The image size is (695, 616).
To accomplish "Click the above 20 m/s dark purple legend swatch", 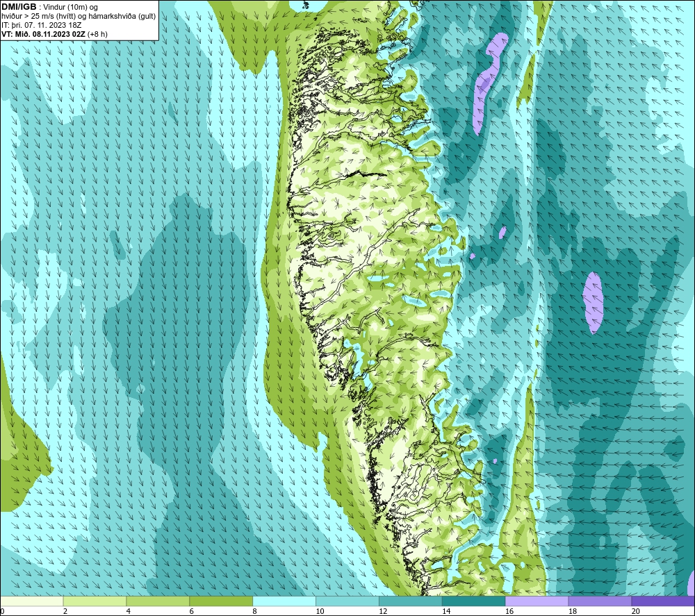I will pyautogui.click(x=663, y=601).
